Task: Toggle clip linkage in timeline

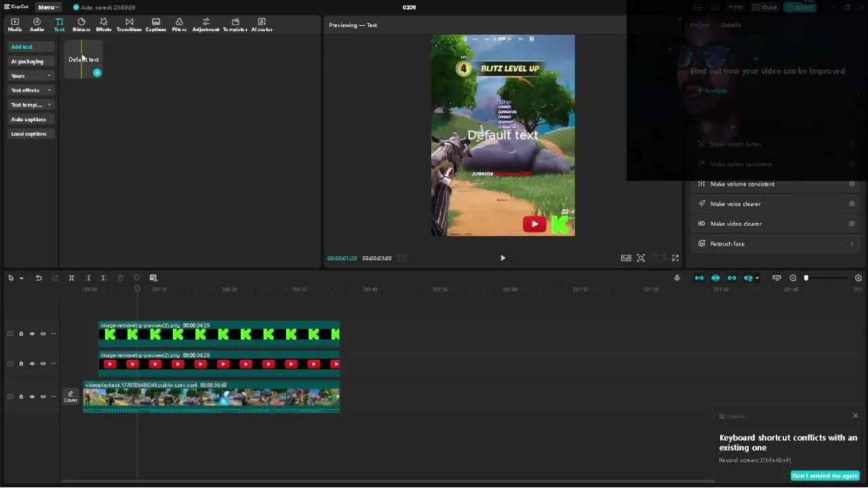Action: 732,278
